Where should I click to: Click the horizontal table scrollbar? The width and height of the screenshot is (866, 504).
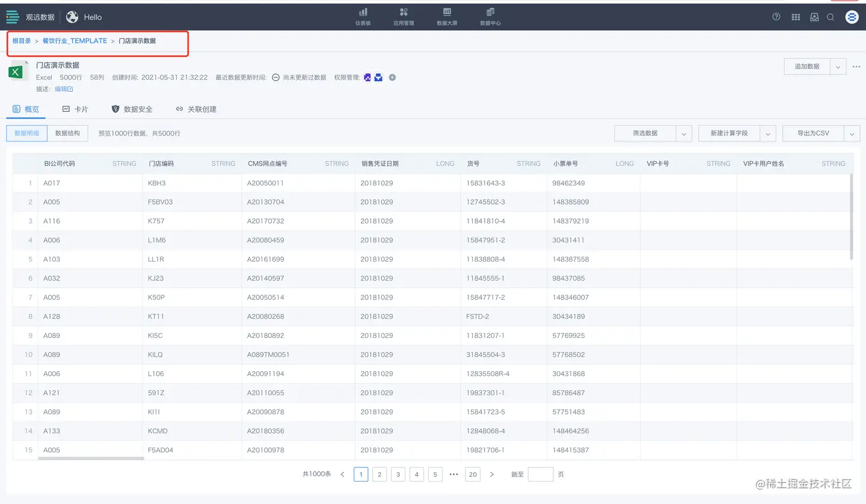pos(91,459)
